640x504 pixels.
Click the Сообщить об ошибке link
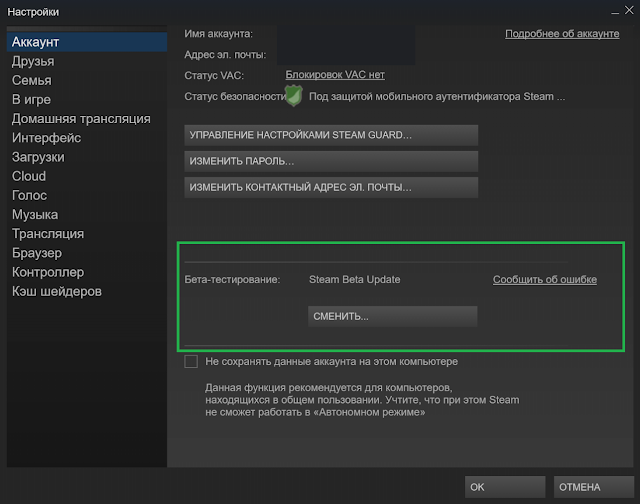coord(545,280)
